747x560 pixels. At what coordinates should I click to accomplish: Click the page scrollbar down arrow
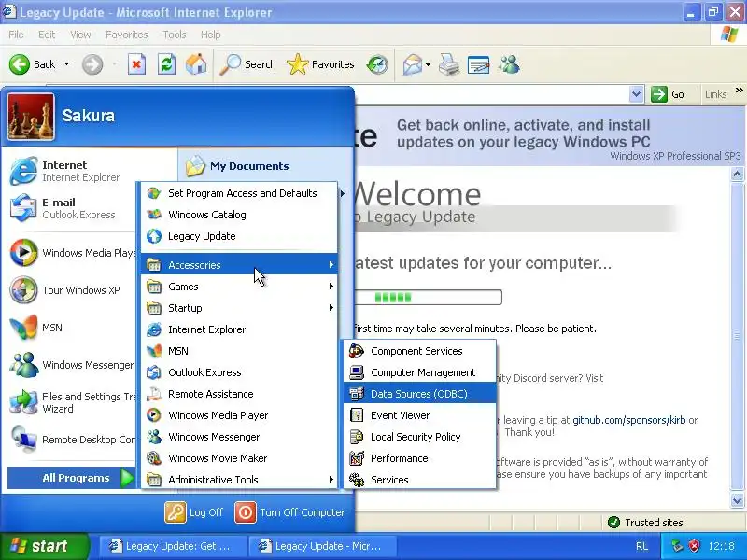point(737,500)
